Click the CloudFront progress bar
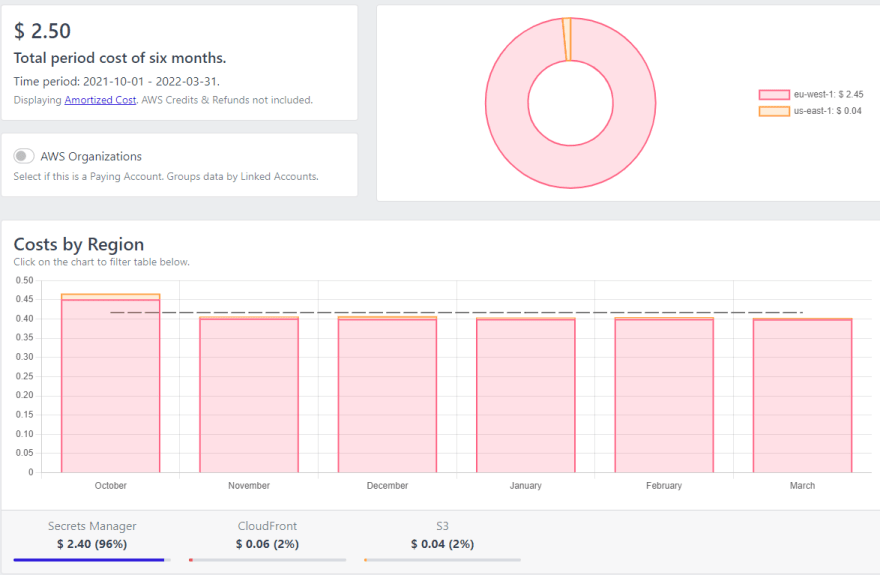This screenshot has width=880, height=575. 267,560
